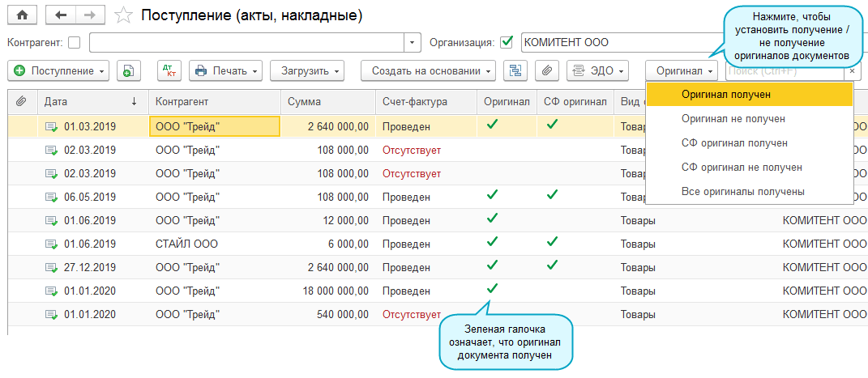Expand the Печать dropdown
This screenshot has height=378, width=868.
click(x=226, y=70)
